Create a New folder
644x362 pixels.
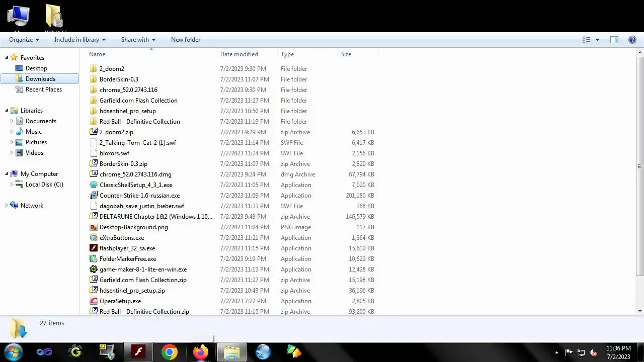point(186,40)
